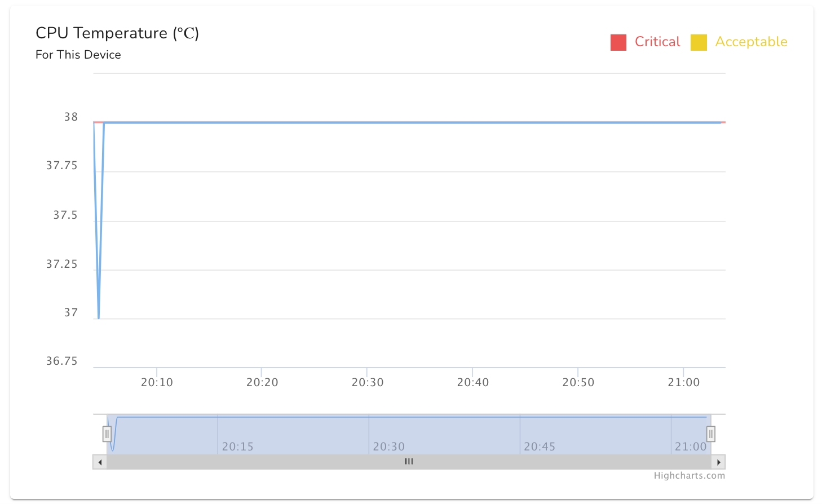Screen dimensions: 822x504
Task: Click the navigator's right range handle
Action: tap(711, 434)
